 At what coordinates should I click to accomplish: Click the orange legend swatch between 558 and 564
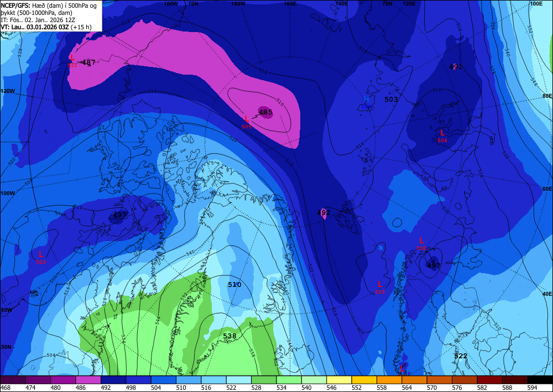[x=389, y=380]
